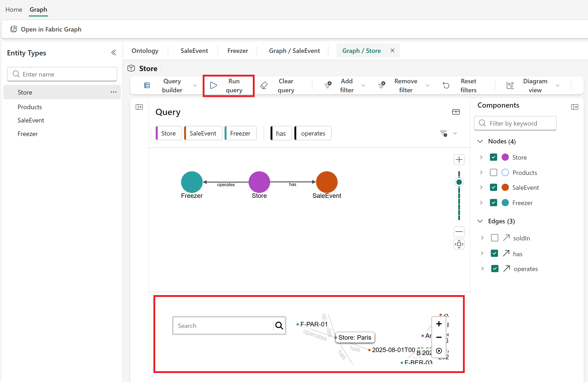
Task: Open the Diagram view dropdown
Action: 557,86
